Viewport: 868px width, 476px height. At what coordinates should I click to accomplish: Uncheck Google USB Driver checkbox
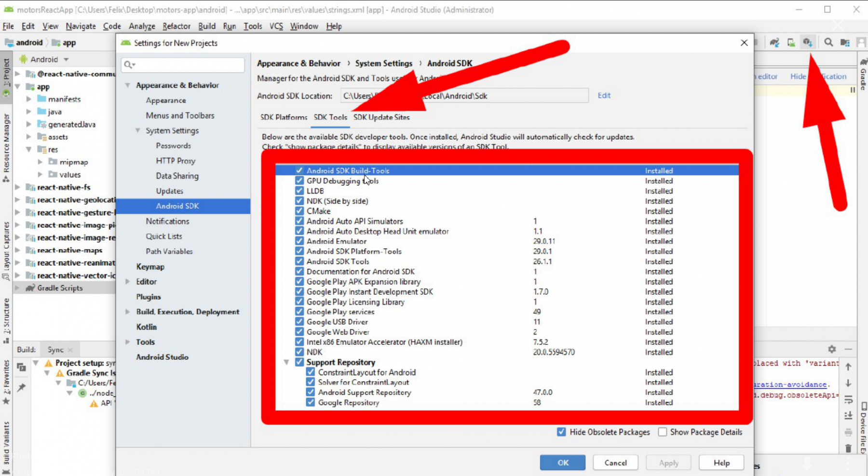(299, 322)
